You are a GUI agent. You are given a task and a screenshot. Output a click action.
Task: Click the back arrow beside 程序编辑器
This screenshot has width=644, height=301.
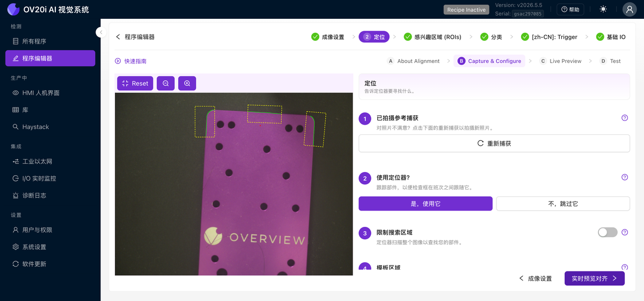(118, 37)
